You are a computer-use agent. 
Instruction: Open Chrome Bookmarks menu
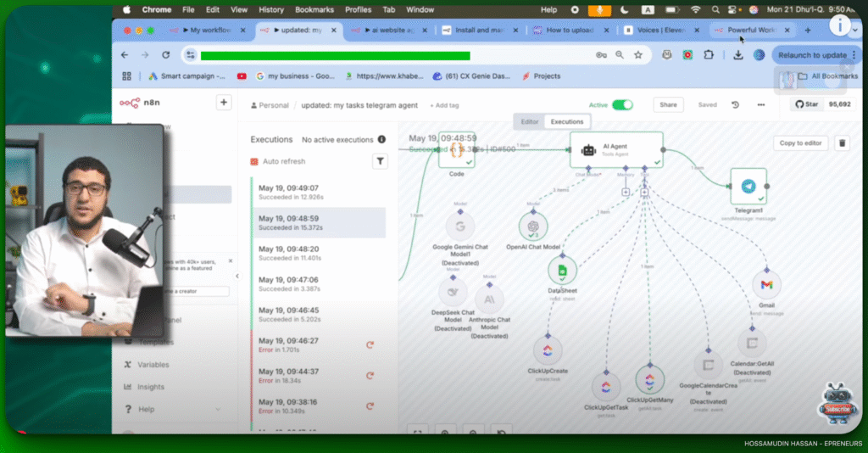tap(314, 9)
